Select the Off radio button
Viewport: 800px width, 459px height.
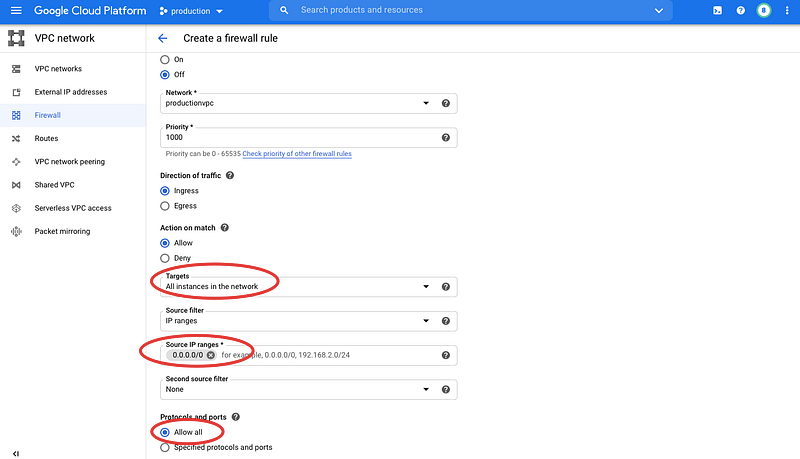(x=165, y=74)
